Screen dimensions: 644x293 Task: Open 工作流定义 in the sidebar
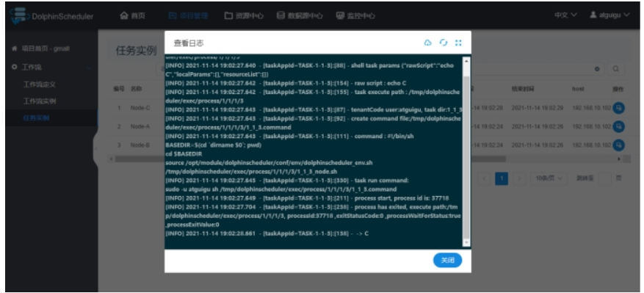[x=40, y=84]
